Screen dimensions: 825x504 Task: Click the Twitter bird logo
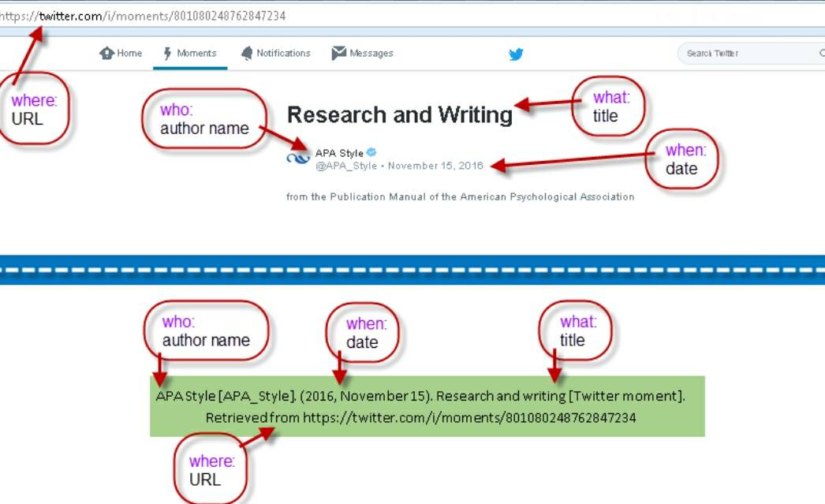pyautogui.click(x=516, y=54)
